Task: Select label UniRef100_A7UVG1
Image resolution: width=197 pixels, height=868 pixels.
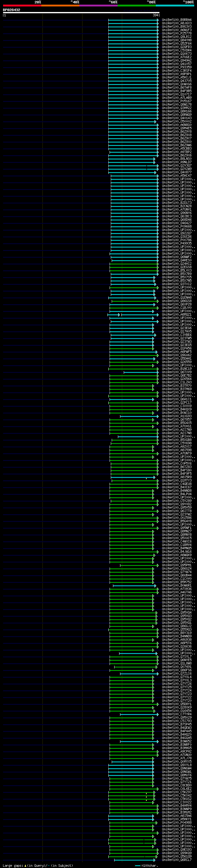Action: pyautogui.click(x=176, y=426)
